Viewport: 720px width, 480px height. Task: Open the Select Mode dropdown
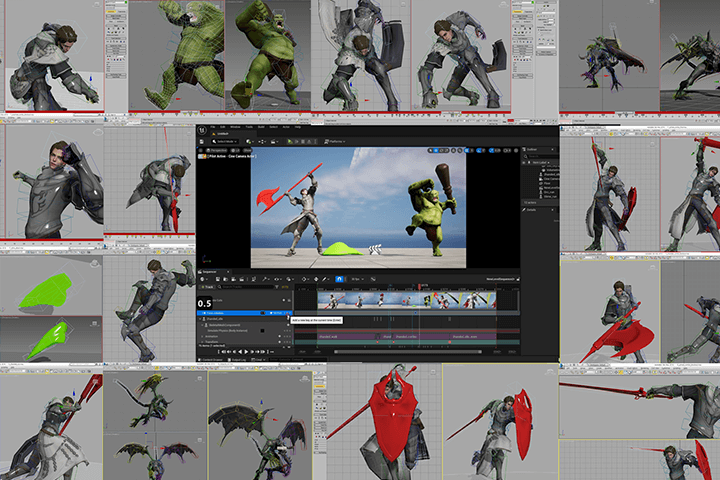pos(225,141)
